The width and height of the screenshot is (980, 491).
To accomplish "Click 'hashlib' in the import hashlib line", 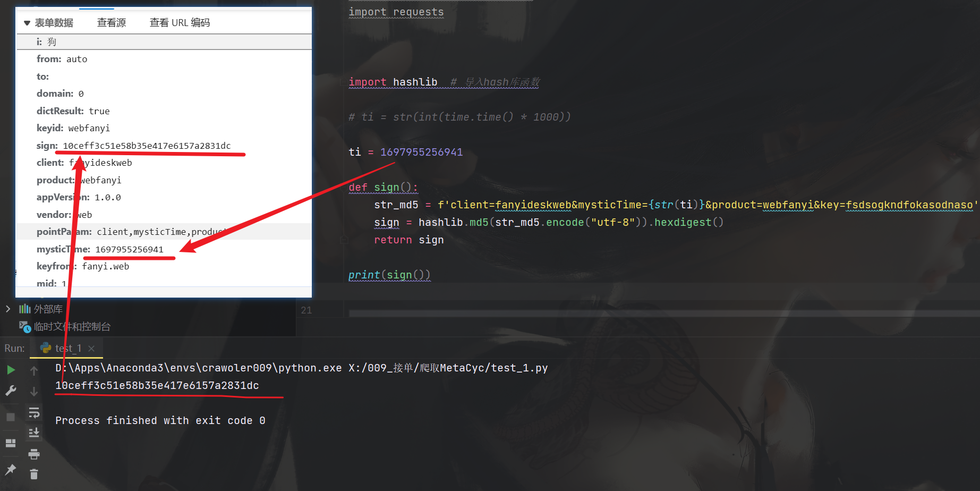I will pos(415,82).
